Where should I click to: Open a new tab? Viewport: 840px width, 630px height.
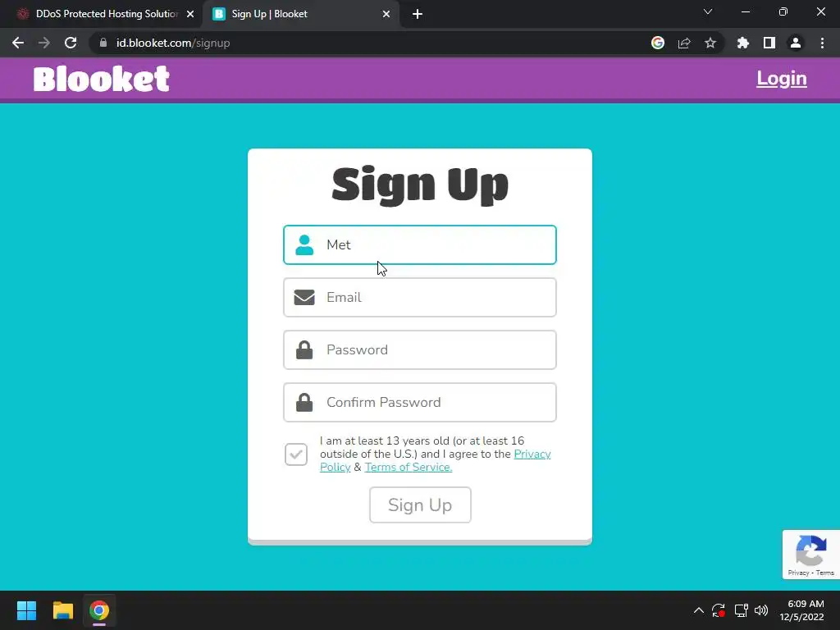[418, 14]
